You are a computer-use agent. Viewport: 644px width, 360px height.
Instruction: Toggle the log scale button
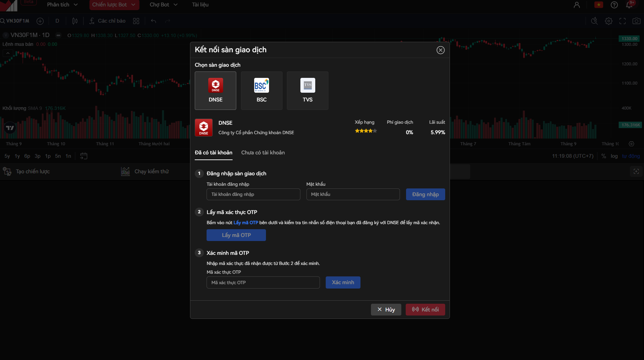[614, 156]
